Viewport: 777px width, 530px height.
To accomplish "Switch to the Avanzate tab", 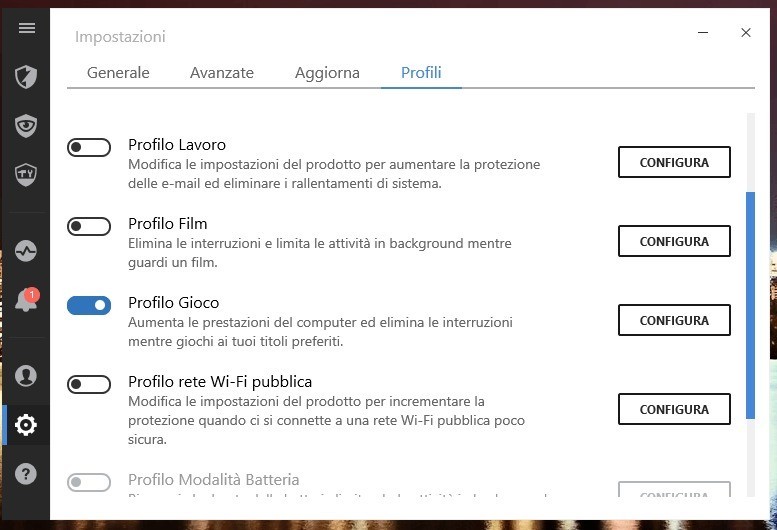I will tap(222, 73).
